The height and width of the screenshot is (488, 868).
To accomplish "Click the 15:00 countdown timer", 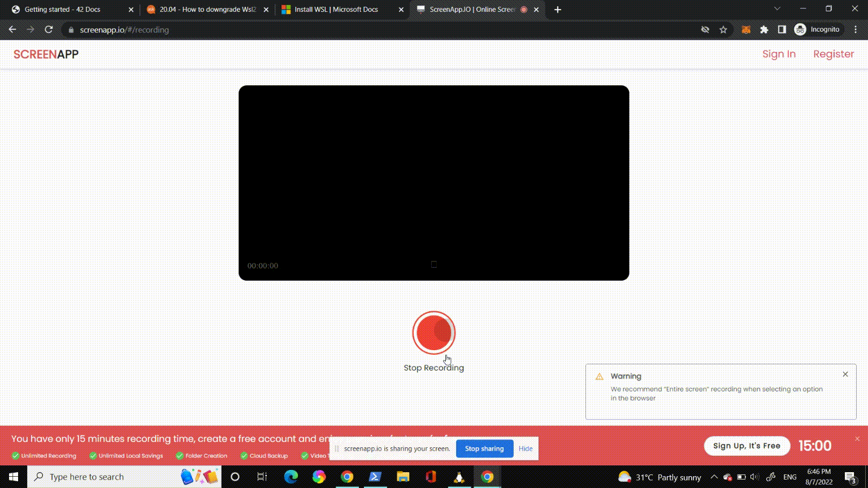I will tap(815, 446).
